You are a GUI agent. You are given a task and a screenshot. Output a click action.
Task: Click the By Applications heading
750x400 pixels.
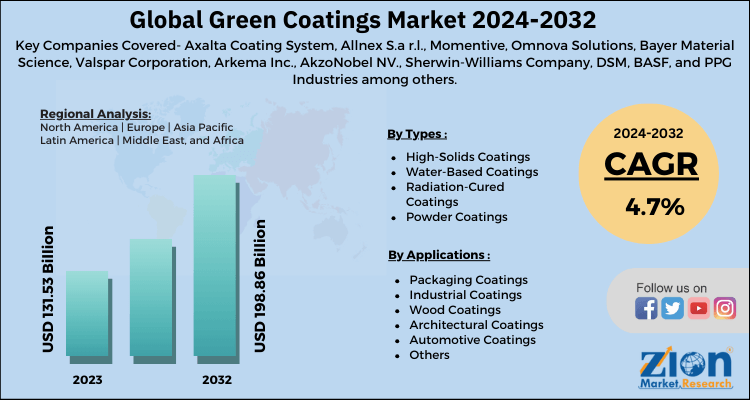click(x=438, y=255)
